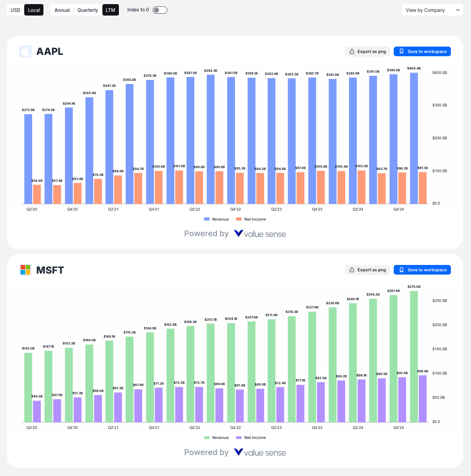Click the Q4'23 axis label in MSFT chart
Image resolution: width=471 pixels, height=476 pixels.
[x=317, y=428]
